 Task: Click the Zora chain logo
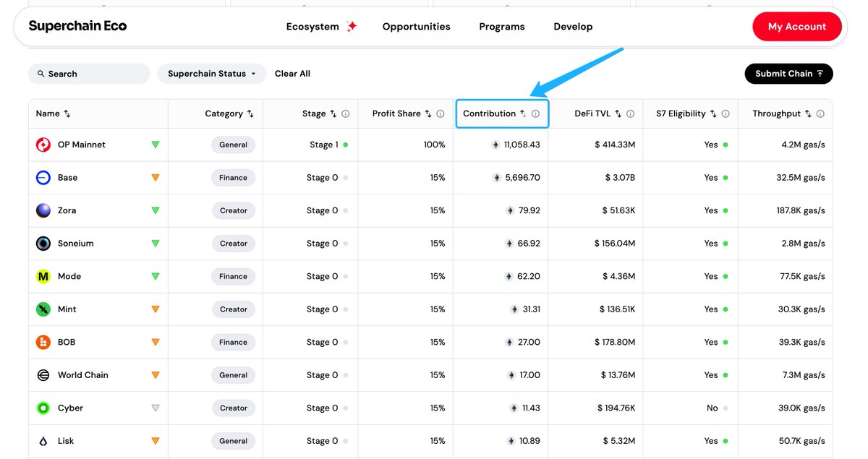click(43, 210)
